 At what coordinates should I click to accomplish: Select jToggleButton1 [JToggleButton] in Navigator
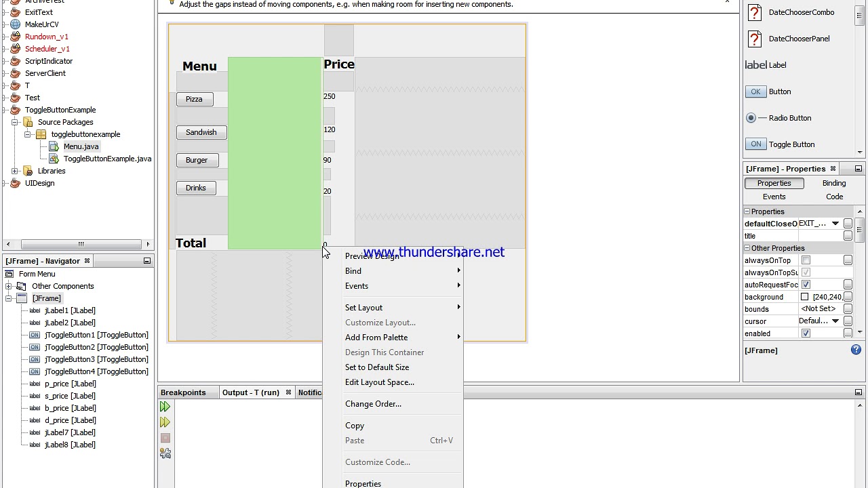tap(96, 335)
